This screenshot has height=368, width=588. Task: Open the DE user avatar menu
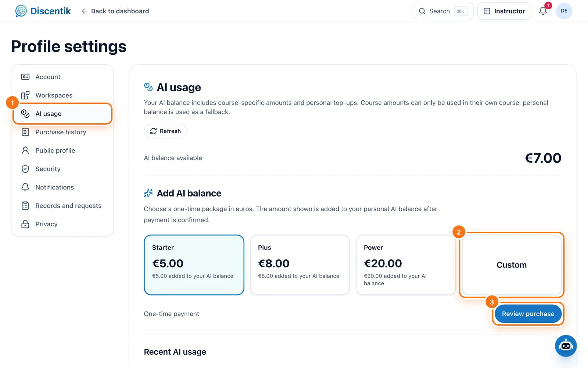coord(564,11)
